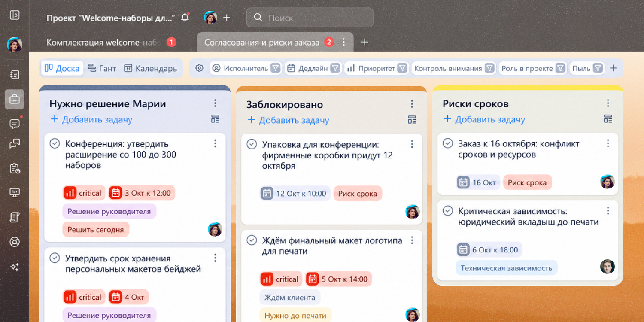Add task to Заблокировано column
The image size is (644, 322).
click(288, 120)
